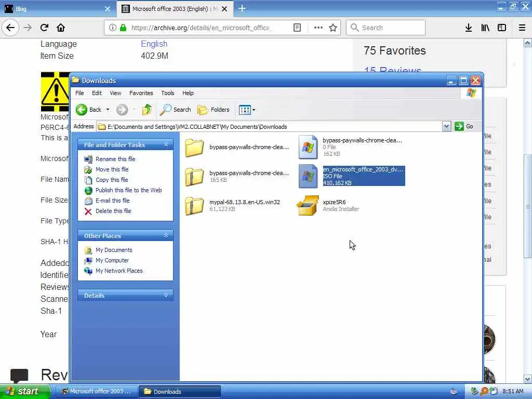The image size is (532, 399).
Task: Select the bypass-paywalls-chrome-clean folder icon
Action: coord(194,147)
